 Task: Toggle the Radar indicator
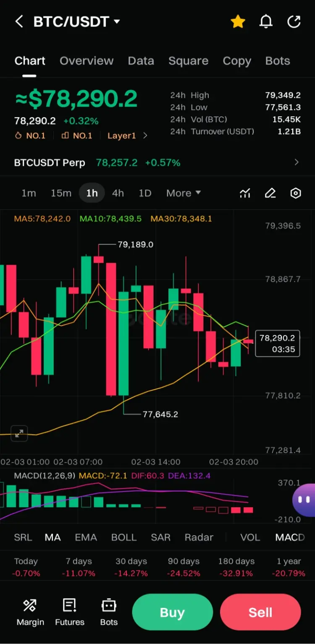[x=199, y=537]
